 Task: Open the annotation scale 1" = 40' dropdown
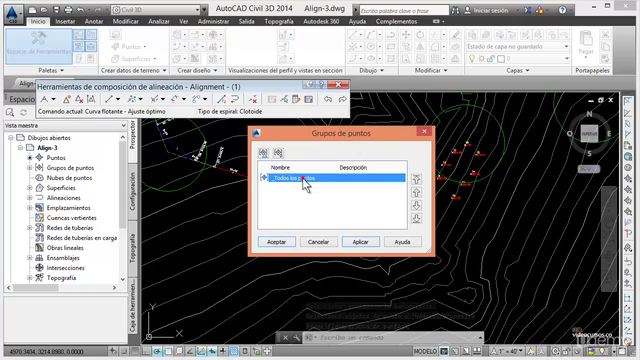click(508, 351)
